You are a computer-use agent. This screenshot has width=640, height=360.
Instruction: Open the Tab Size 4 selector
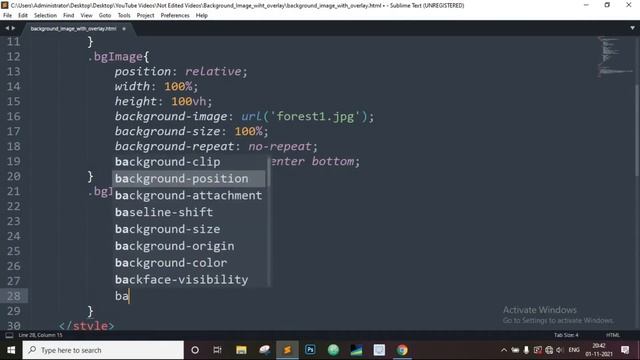coord(566,335)
